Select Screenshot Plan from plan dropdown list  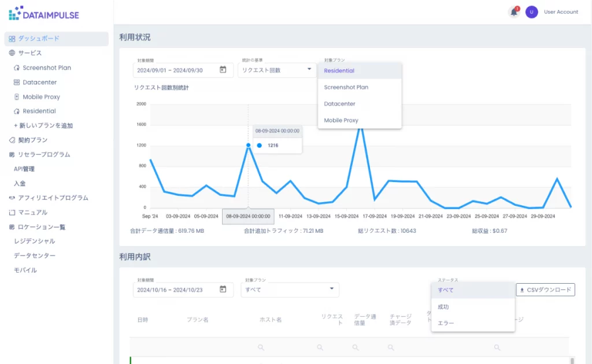[x=346, y=87]
